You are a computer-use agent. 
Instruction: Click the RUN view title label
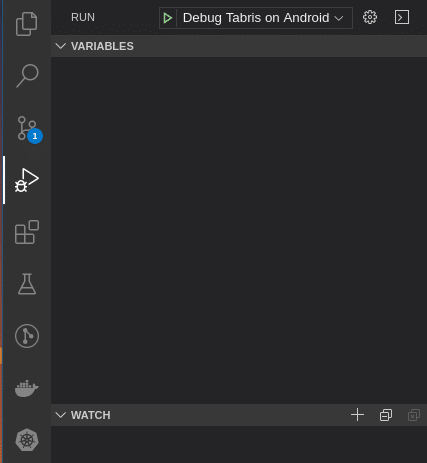point(83,17)
